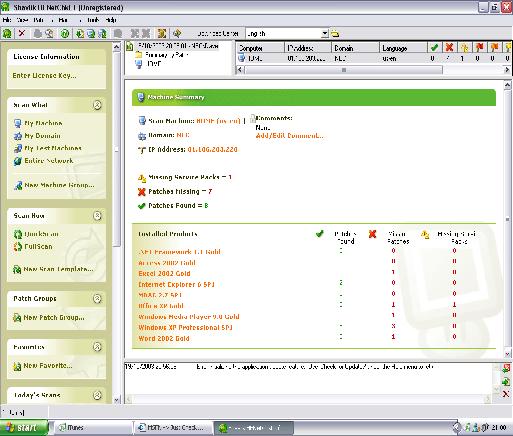This screenshot has width=513, height=436.
Task: Open MDAC 2.7 SP1 product
Action: [x=160, y=295]
